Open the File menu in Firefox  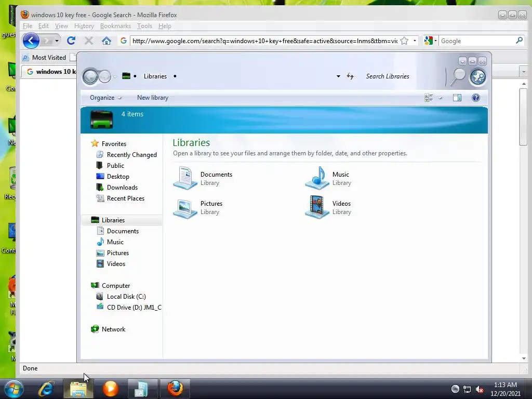(28, 26)
